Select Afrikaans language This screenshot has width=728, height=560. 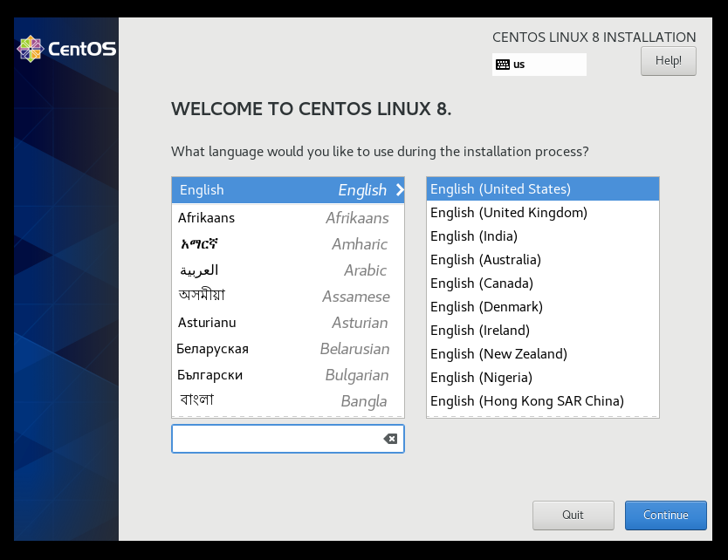[x=288, y=217]
